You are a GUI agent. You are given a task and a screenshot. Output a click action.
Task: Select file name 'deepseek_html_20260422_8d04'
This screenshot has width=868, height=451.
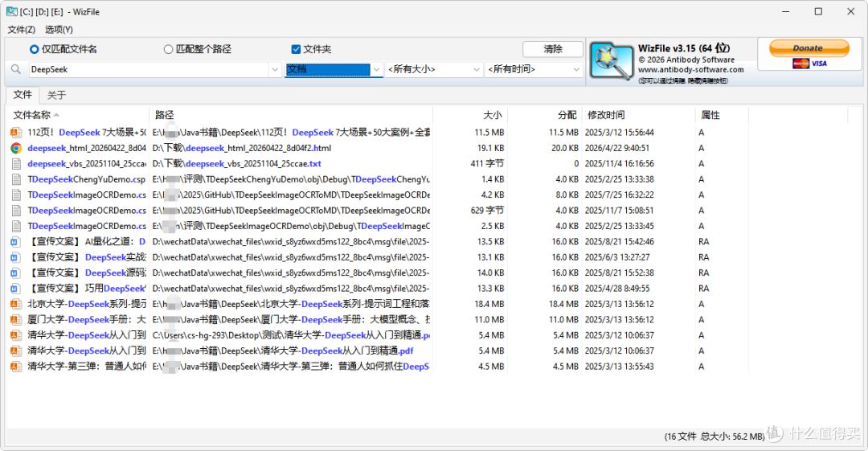(87, 148)
